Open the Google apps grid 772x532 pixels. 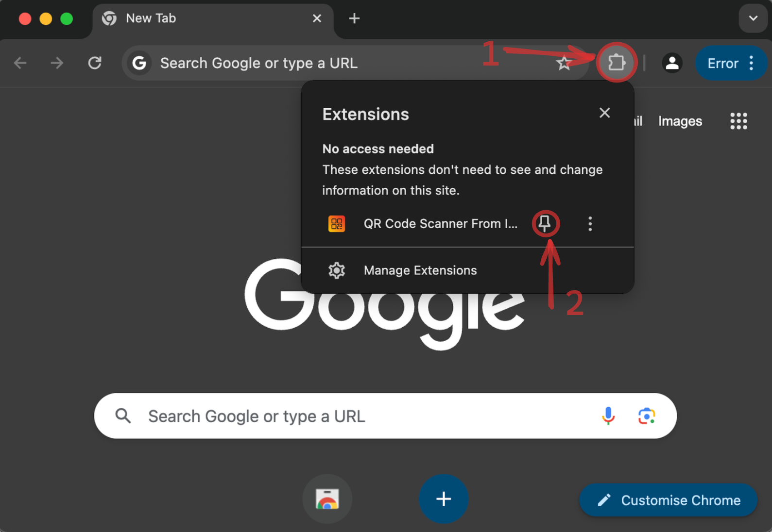coord(738,121)
